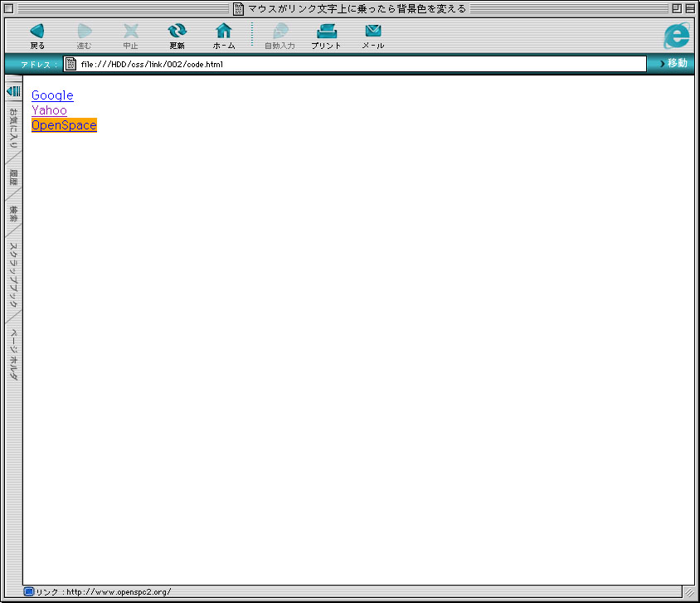Open the ホーム home page
Image resolution: width=700 pixels, height=603 pixels.
tap(224, 36)
